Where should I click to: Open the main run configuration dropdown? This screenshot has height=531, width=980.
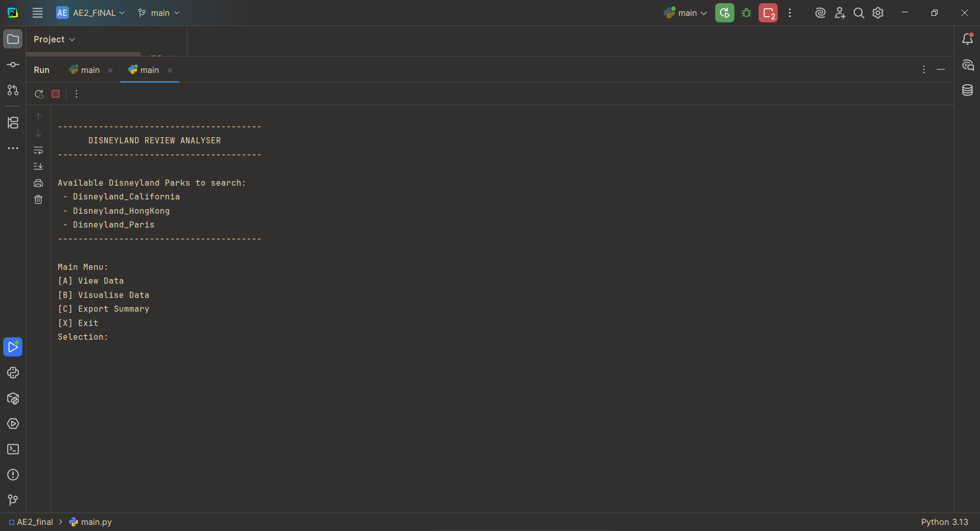685,13
